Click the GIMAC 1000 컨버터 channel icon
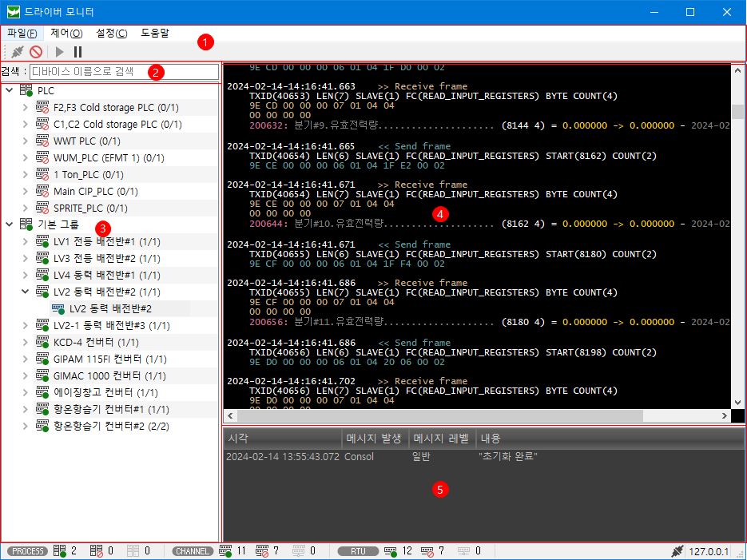 42,375
